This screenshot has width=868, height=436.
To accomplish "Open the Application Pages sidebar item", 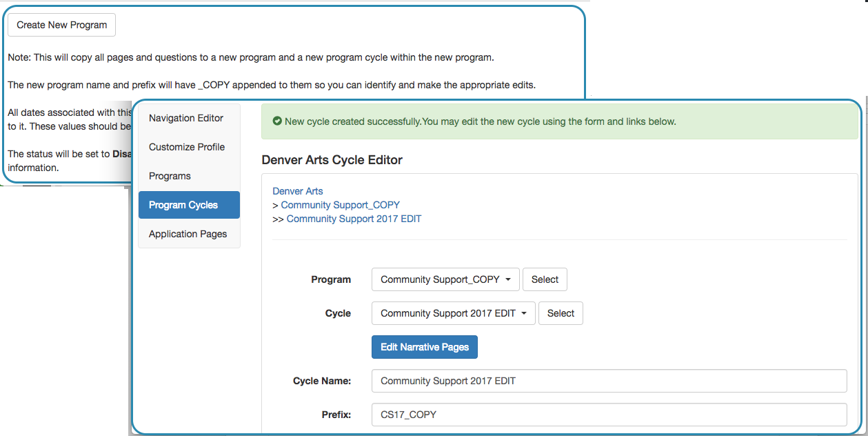I will (189, 234).
